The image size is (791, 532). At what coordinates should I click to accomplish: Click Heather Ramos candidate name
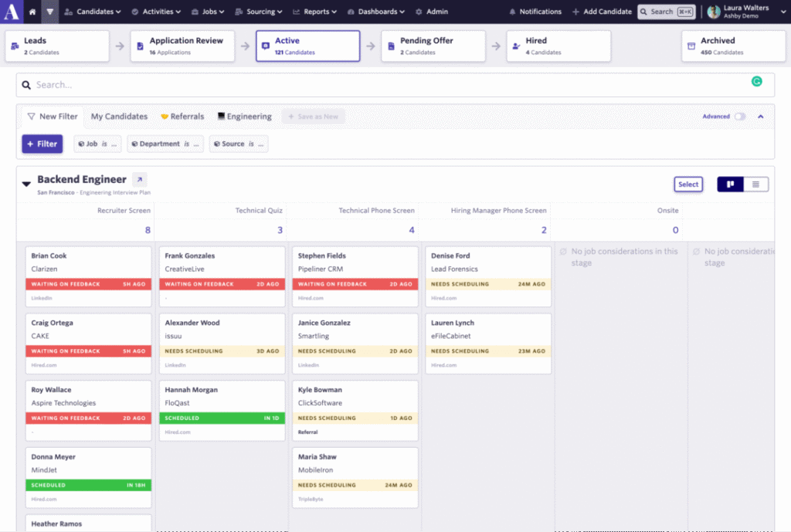pos(56,524)
